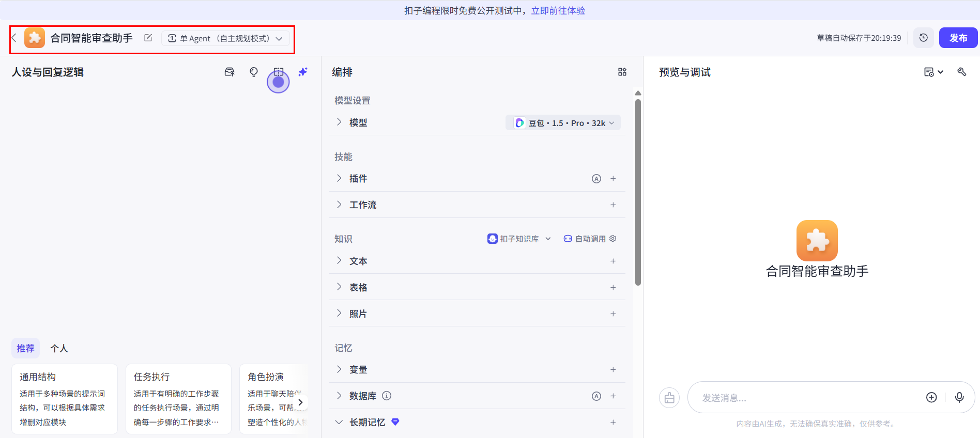Click the auto-add 'A' icon in 插件 row
Screen dimensions: 980x438
tap(596, 179)
